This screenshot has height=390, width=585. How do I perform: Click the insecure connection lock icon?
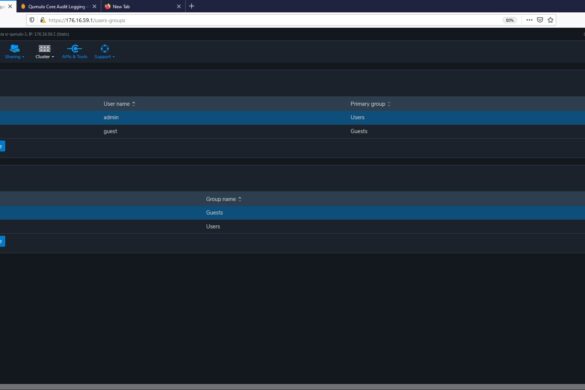click(x=43, y=20)
